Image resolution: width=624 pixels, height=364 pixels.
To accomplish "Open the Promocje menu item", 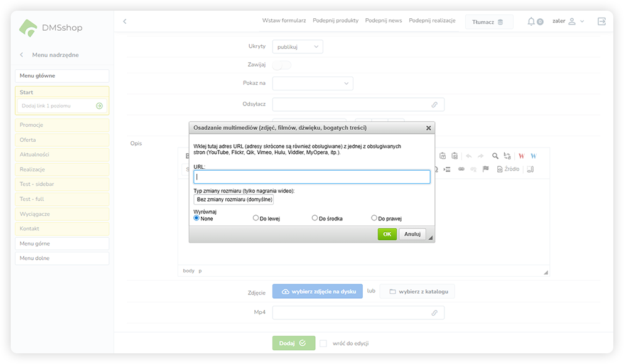I will point(62,125).
